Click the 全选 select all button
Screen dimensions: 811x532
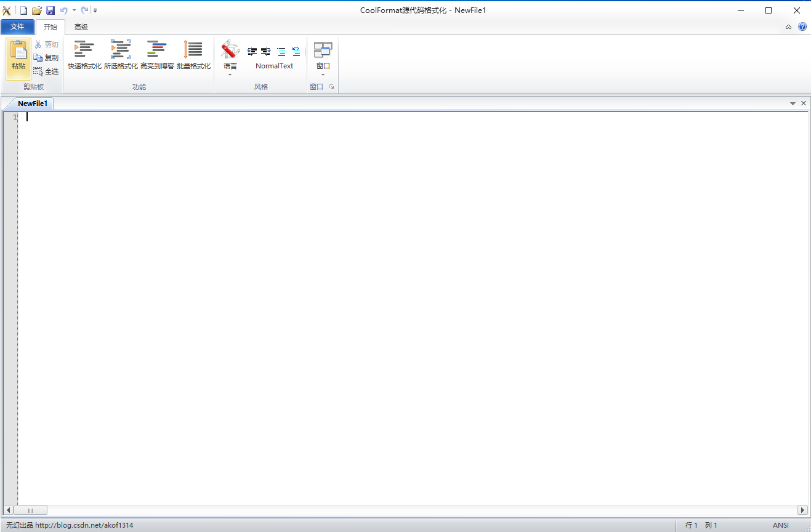tap(46, 71)
